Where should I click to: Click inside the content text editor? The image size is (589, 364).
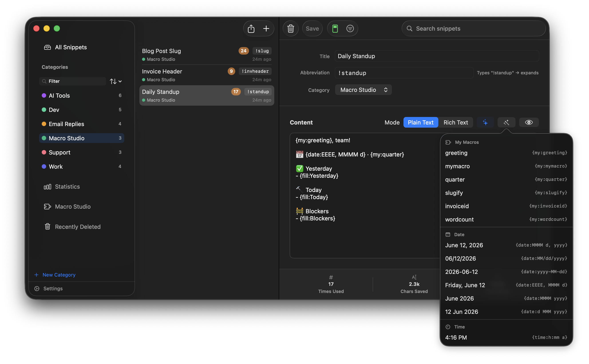[x=365, y=196]
